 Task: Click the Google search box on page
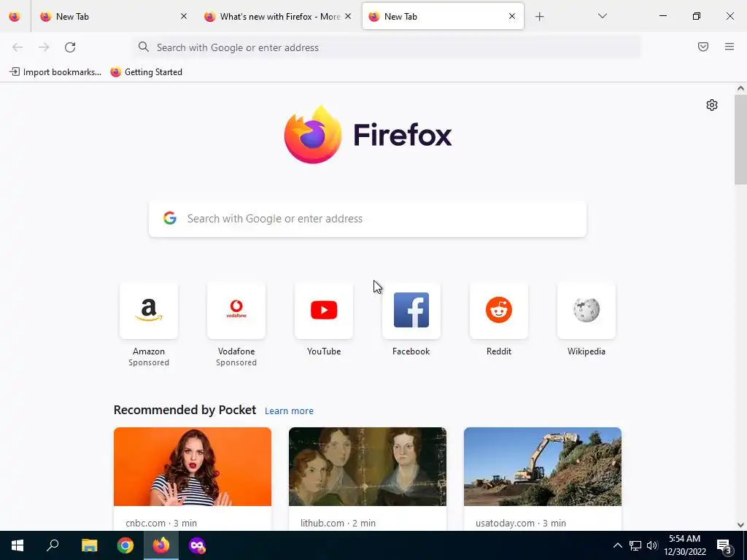pos(368,219)
